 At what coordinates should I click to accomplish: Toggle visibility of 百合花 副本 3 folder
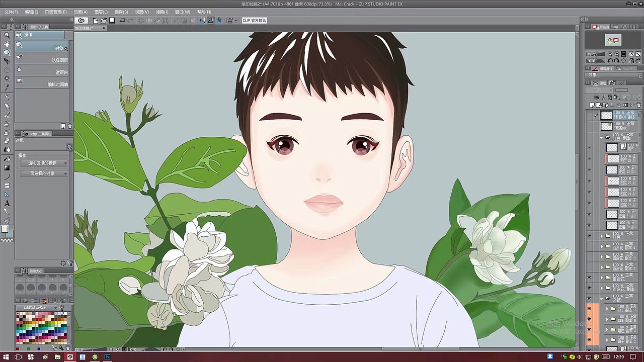pyautogui.click(x=590, y=256)
